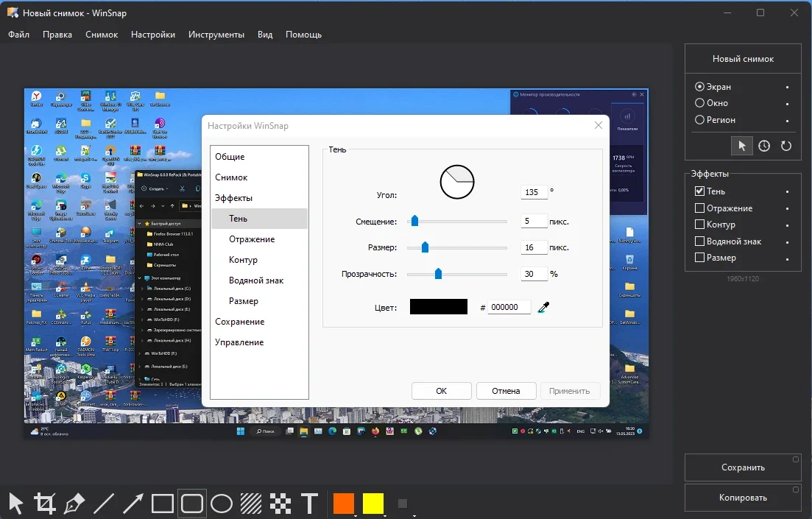This screenshot has height=519, width=812.
Task: Click the Новый снимок button
Action: (743, 59)
